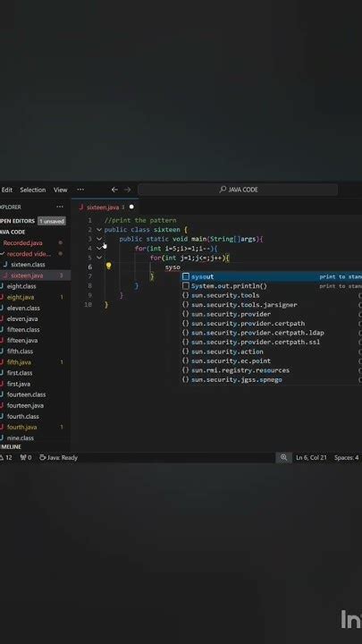362x644 pixels.
Task: Open the Explorer panel three-dots actions menu
Action: [x=60, y=207]
